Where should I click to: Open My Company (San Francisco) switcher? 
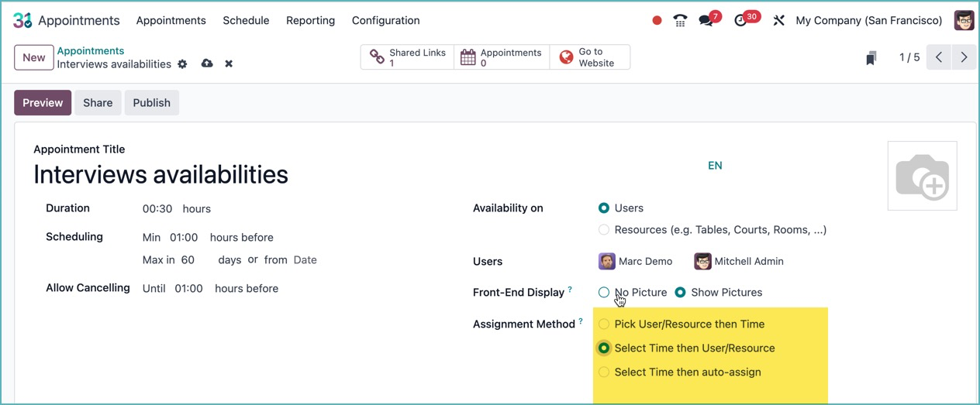click(868, 21)
